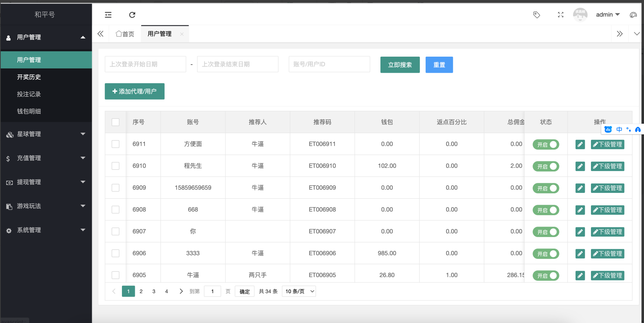Viewport: 644px width, 323px height.
Task: Click 下级管理 for row 6911
Action: 607,144
